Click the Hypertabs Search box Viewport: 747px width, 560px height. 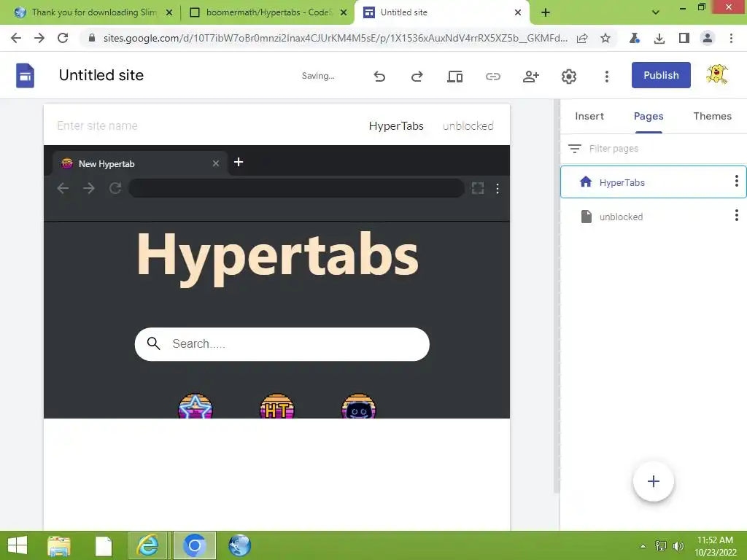tap(282, 344)
